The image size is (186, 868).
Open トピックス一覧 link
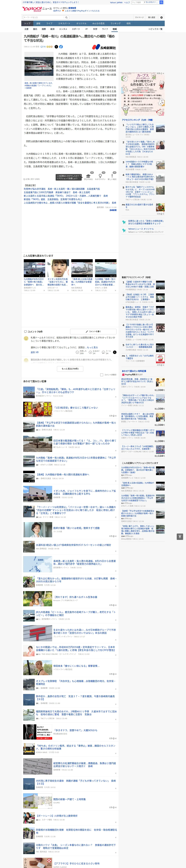[x=155, y=29]
